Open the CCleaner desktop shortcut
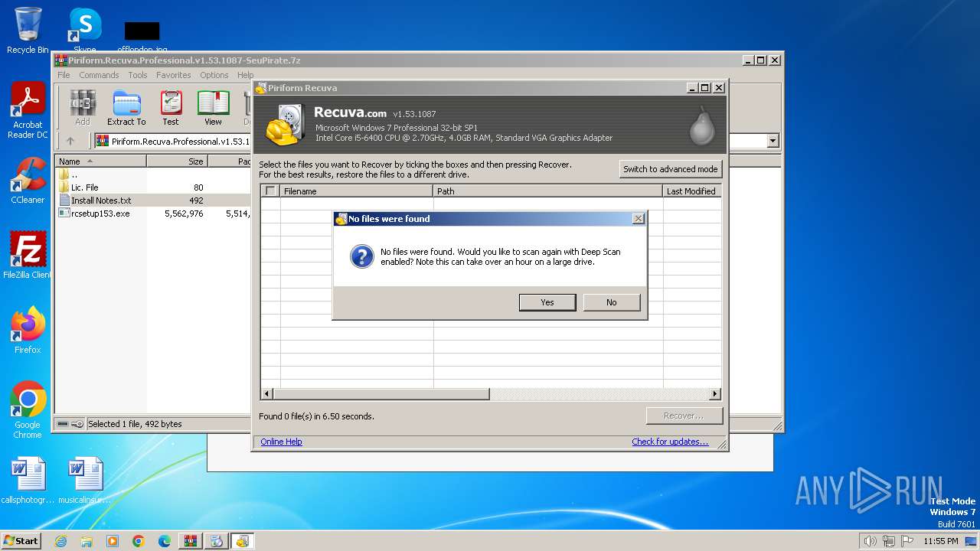Screen dimensions: 980x551 pyautogui.click(x=28, y=181)
